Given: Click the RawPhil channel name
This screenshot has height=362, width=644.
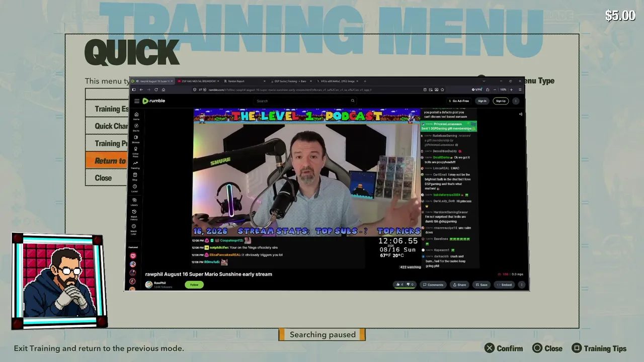Looking at the screenshot, I should (x=160, y=283).
